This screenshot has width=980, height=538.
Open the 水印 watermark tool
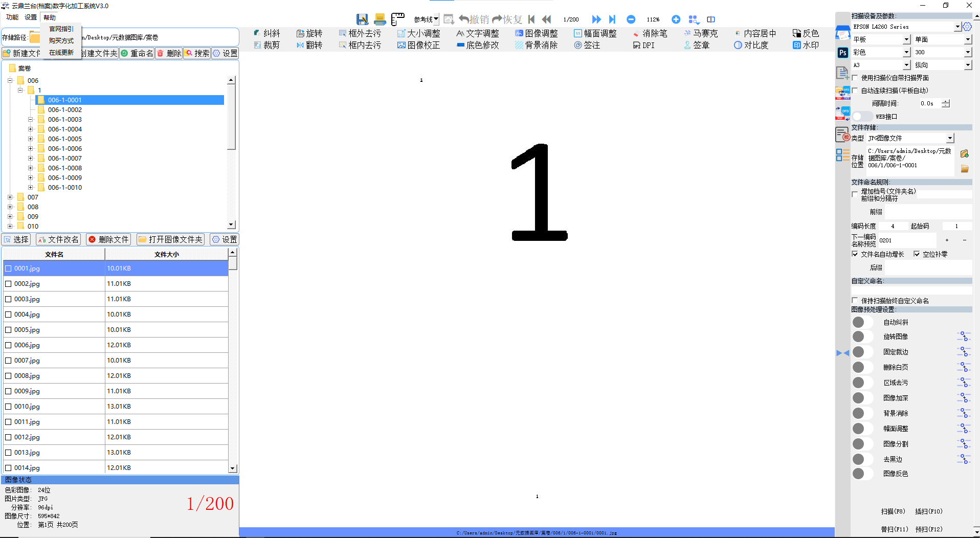pos(806,45)
